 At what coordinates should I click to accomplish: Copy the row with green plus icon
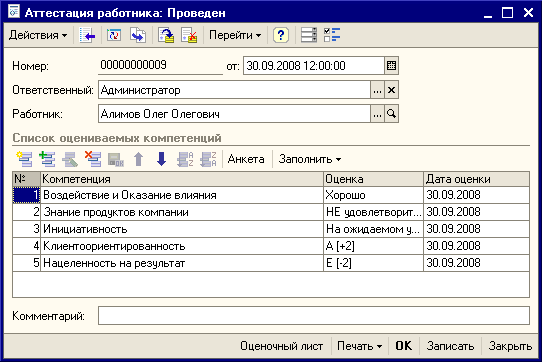tap(47, 159)
